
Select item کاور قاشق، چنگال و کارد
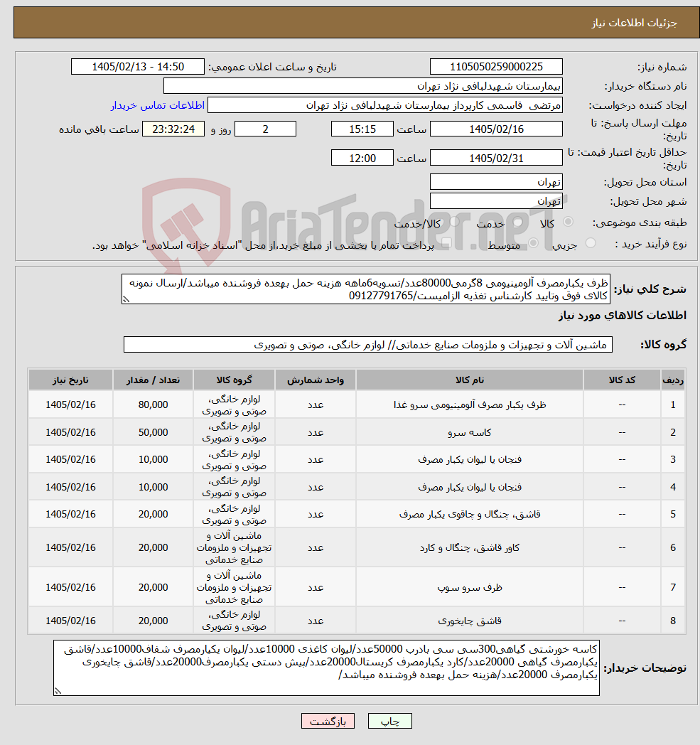(x=470, y=548)
